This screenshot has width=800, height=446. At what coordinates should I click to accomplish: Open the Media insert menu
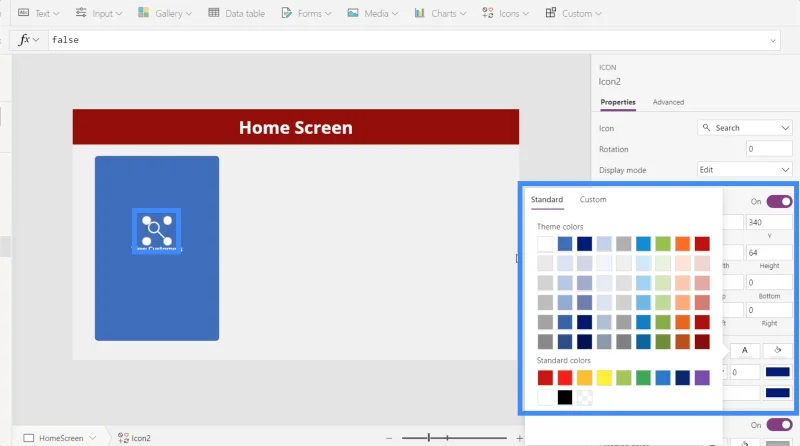(372, 14)
